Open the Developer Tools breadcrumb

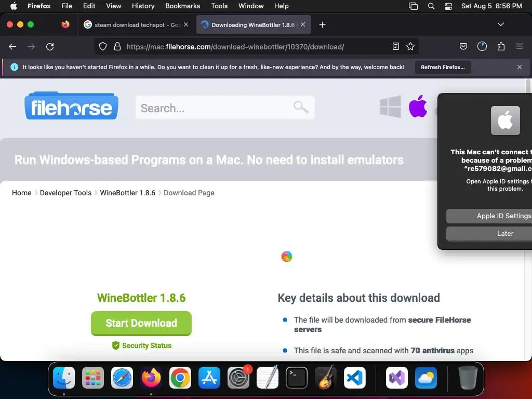coord(66,193)
